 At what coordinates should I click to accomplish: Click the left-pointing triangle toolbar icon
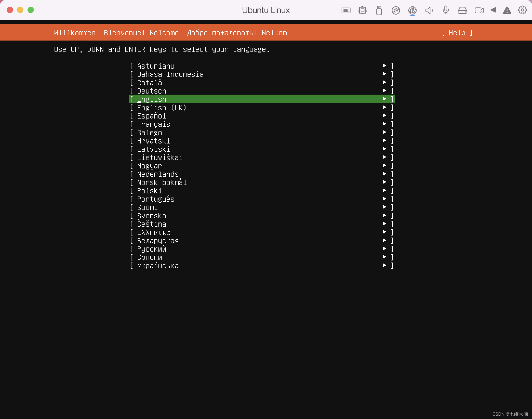[493, 10]
